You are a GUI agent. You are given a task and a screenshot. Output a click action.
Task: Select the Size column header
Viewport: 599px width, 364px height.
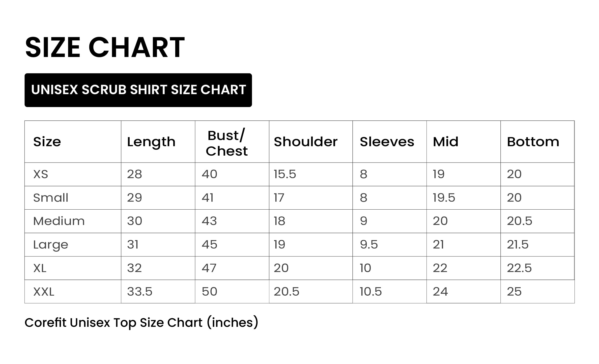pyautogui.click(x=47, y=142)
